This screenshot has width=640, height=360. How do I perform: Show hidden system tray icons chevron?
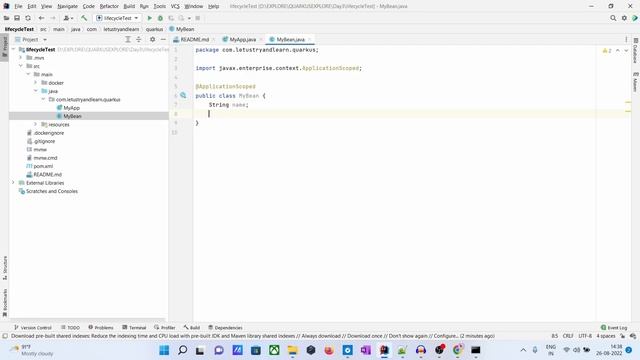[x=523, y=350]
